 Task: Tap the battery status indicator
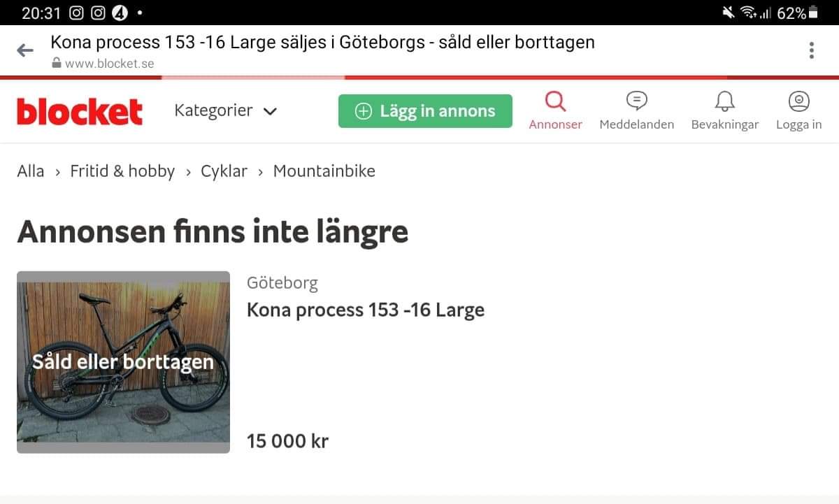813,13
